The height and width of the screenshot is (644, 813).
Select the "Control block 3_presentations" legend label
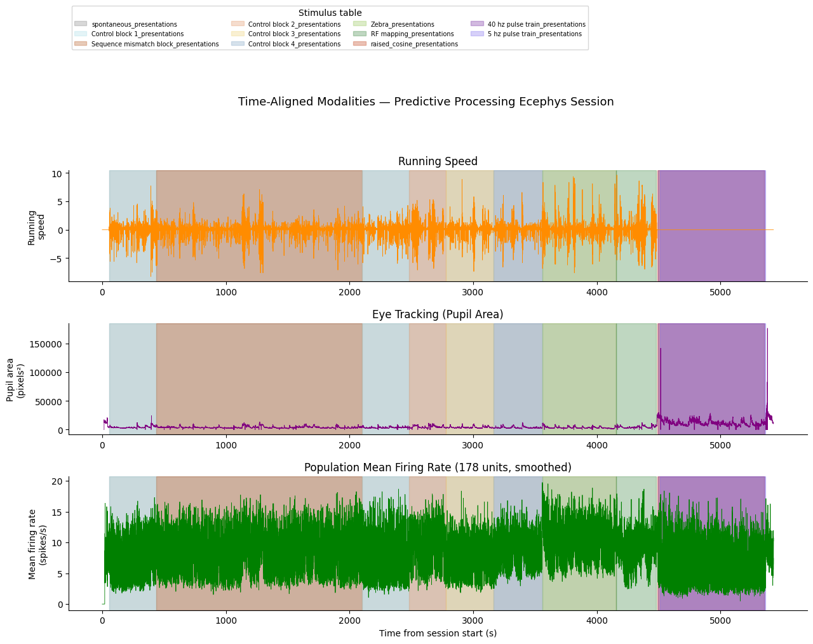(x=295, y=34)
